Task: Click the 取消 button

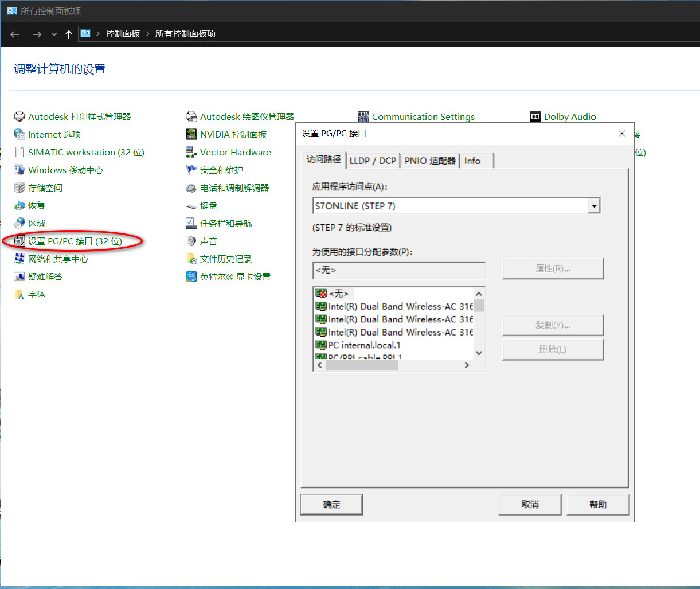Action: tap(530, 505)
